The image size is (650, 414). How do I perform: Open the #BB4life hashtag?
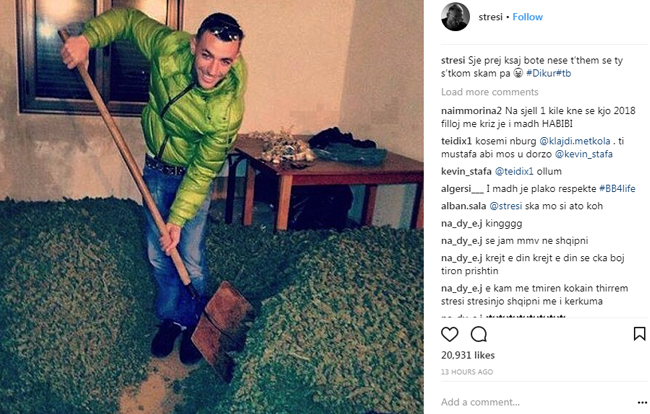pyautogui.click(x=617, y=189)
